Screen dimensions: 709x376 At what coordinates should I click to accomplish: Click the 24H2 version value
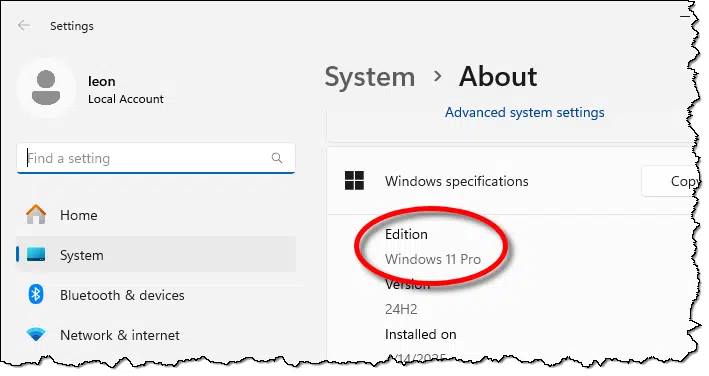[401, 309]
